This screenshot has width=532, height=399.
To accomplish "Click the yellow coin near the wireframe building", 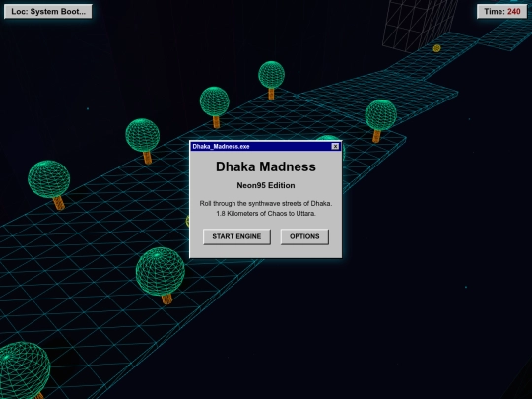I will click(437, 48).
